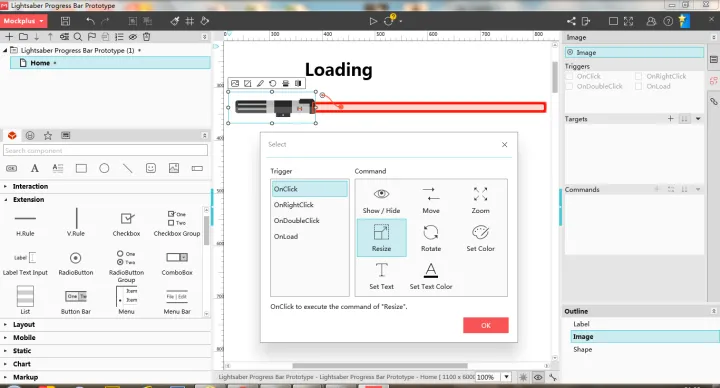The image size is (720, 388).
Task: Start the prototype preview play button
Action: (x=373, y=21)
